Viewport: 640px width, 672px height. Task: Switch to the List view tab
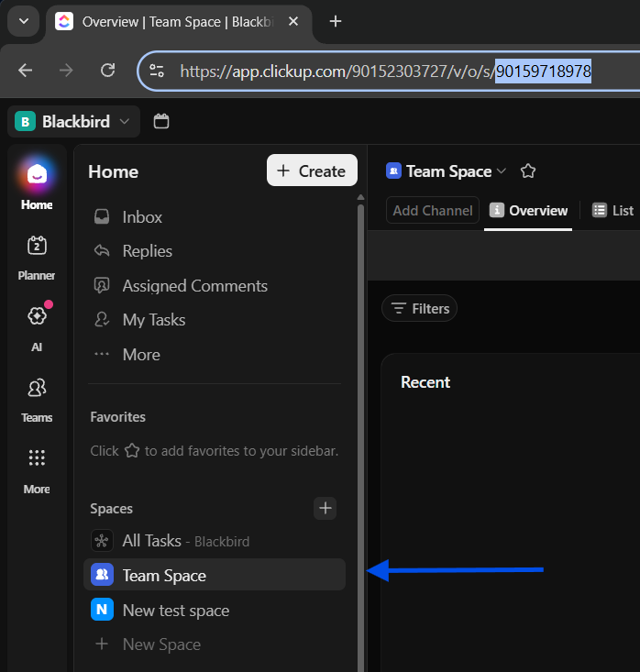click(612, 211)
